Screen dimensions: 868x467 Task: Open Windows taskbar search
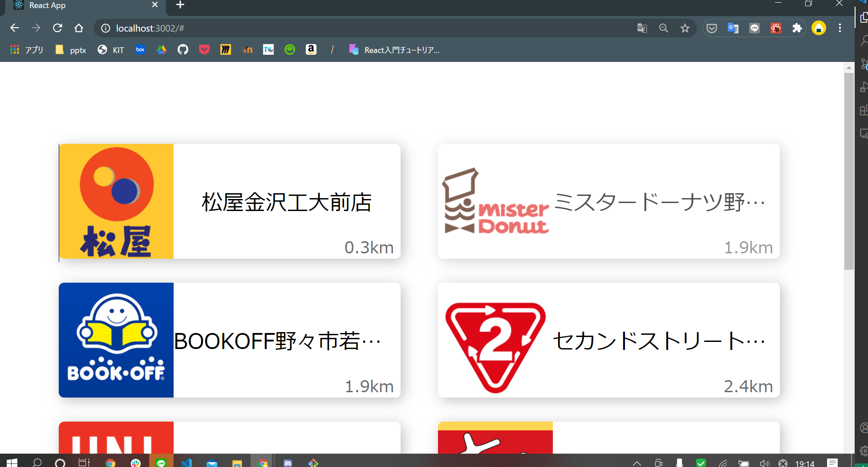point(37,463)
